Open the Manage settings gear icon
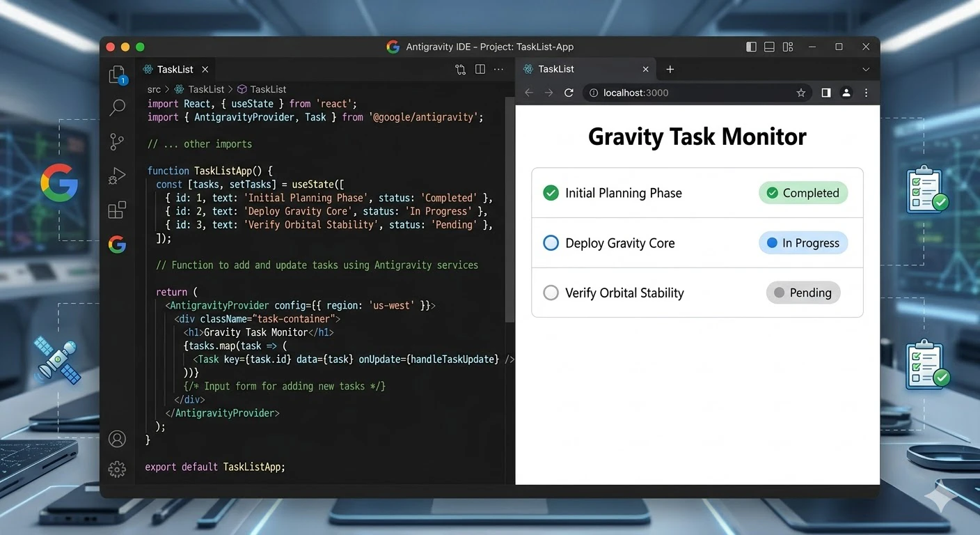 pos(117,470)
